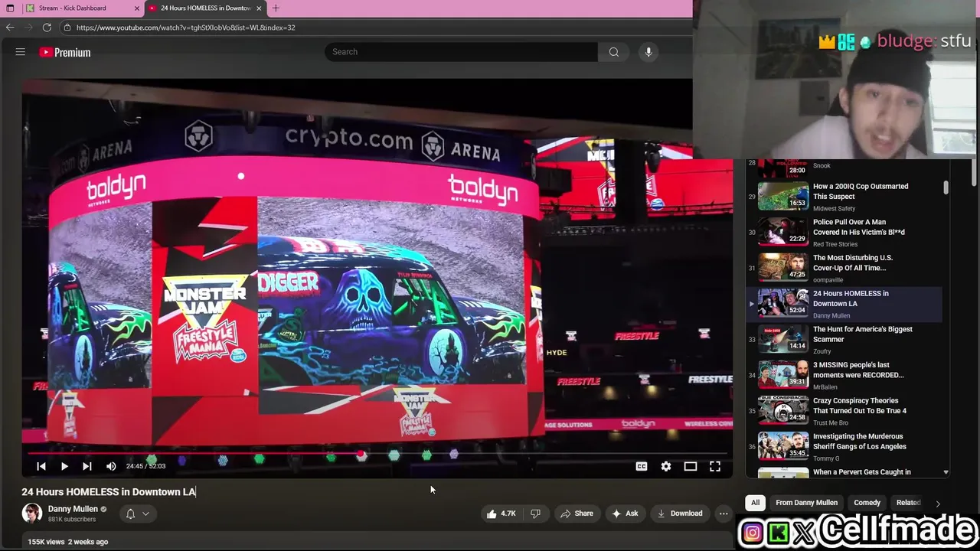The width and height of the screenshot is (980, 551).
Task: Click the 24 Hours HOMELESS video title
Action: (109, 492)
